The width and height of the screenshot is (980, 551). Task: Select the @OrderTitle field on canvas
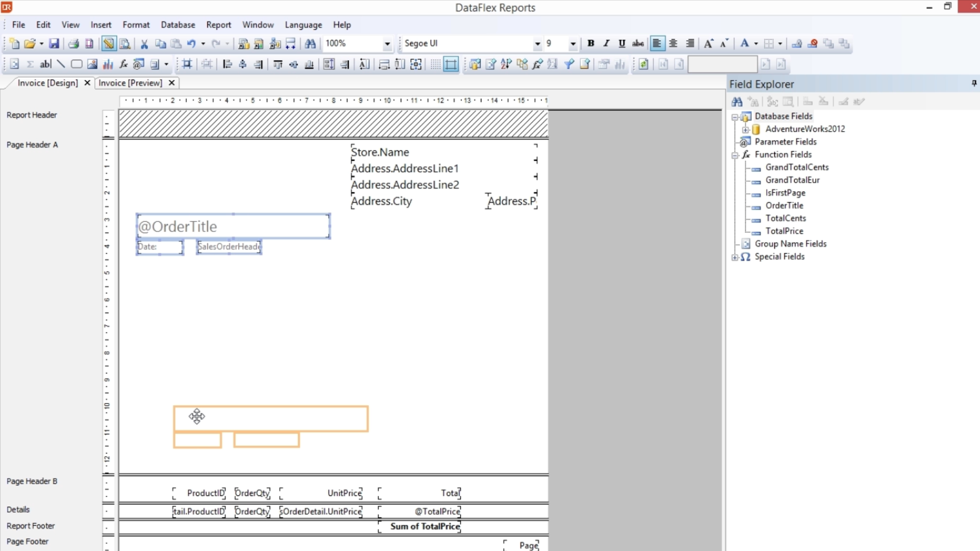[x=233, y=227]
